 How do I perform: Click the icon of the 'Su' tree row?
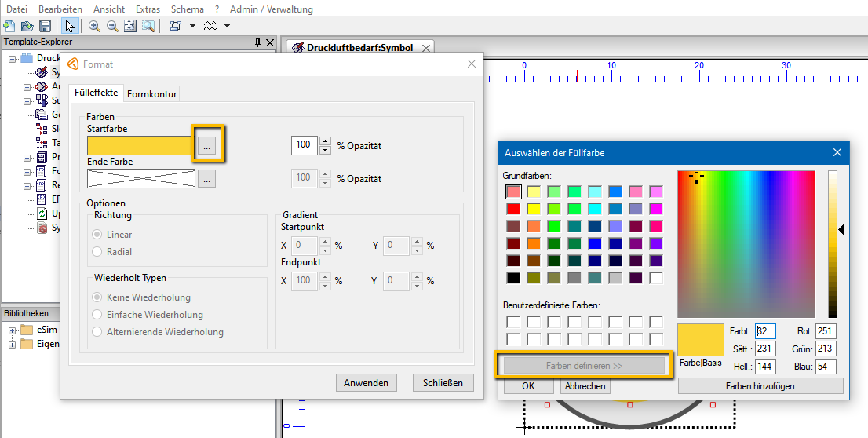(x=42, y=100)
